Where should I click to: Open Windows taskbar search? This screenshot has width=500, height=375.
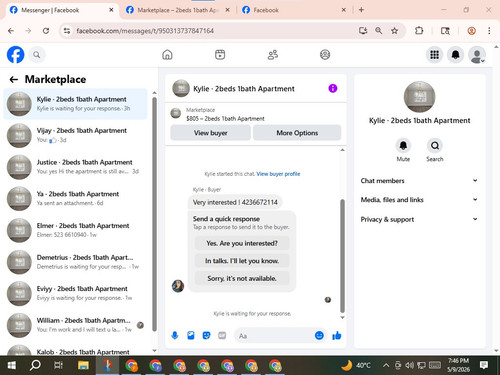click(x=35, y=365)
